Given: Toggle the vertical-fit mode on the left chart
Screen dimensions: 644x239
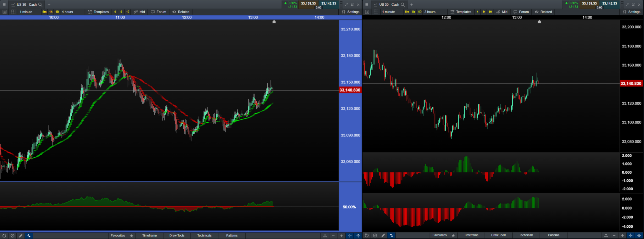Looking at the screenshot, I should [358, 236].
